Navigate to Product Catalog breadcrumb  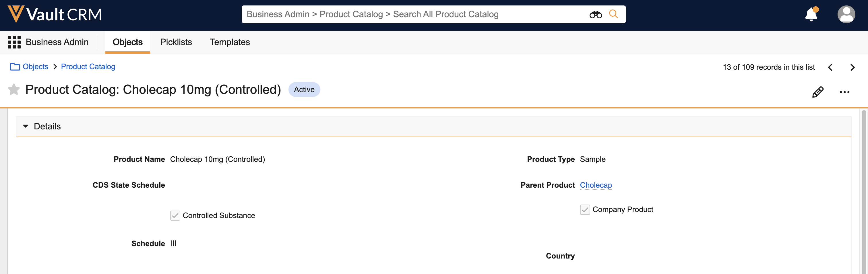pos(88,67)
